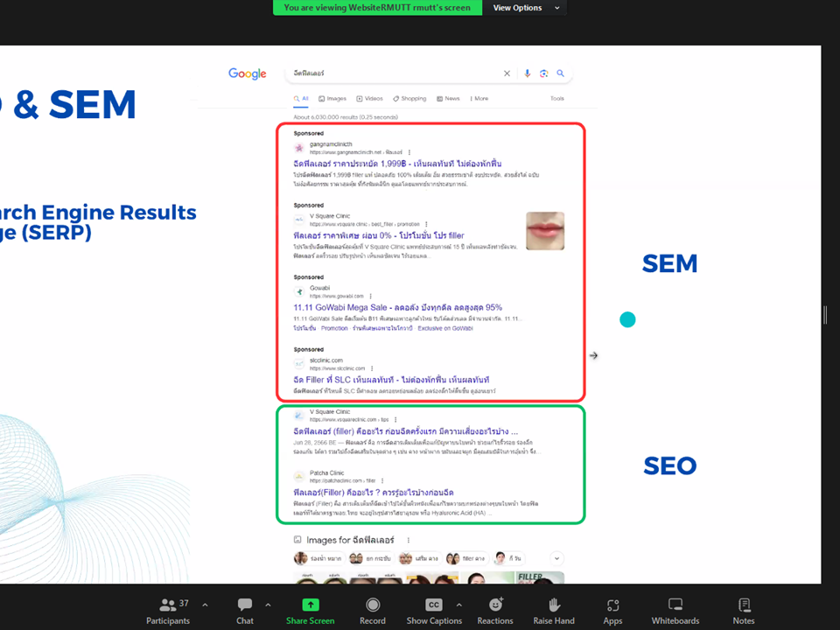The width and height of the screenshot is (840, 630).
Task: Open Whiteboards
Action: (675, 612)
